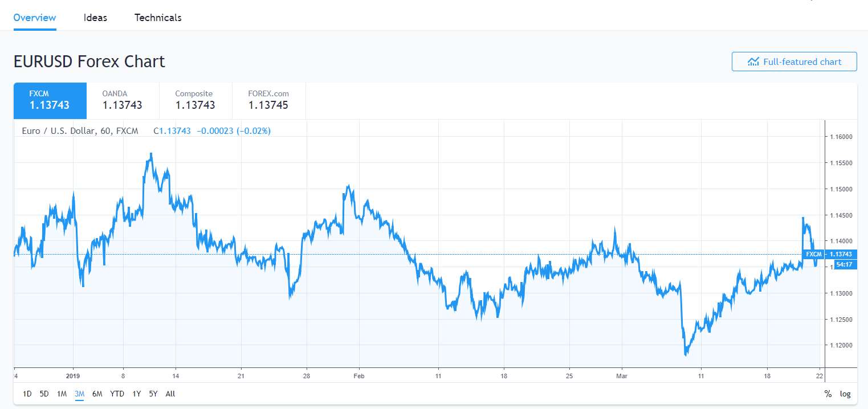The height and width of the screenshot is (409, 868).
Task: Click the 2019 date axis label
Action: click(x=74, y=376)
